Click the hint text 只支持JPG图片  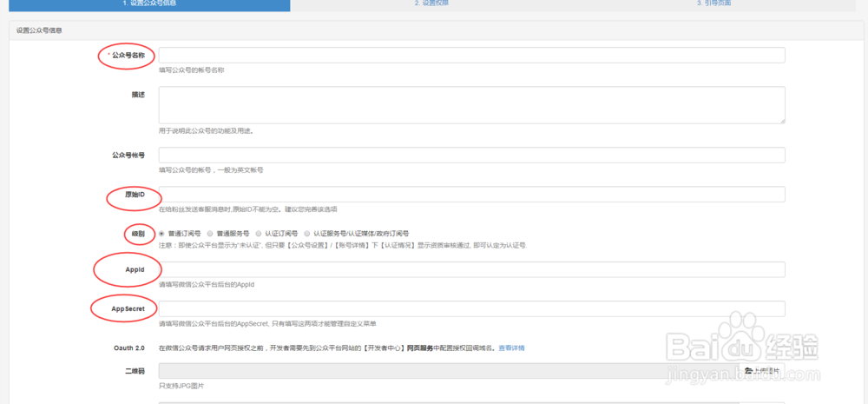181,386
